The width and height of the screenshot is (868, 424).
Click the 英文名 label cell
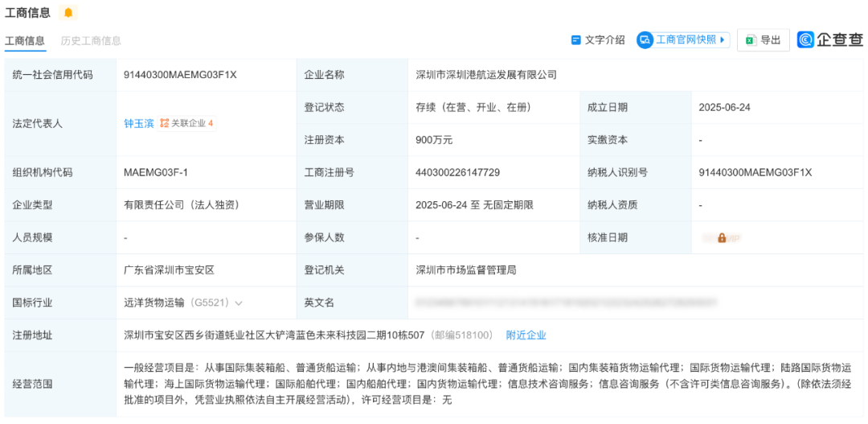coord(352,303)
